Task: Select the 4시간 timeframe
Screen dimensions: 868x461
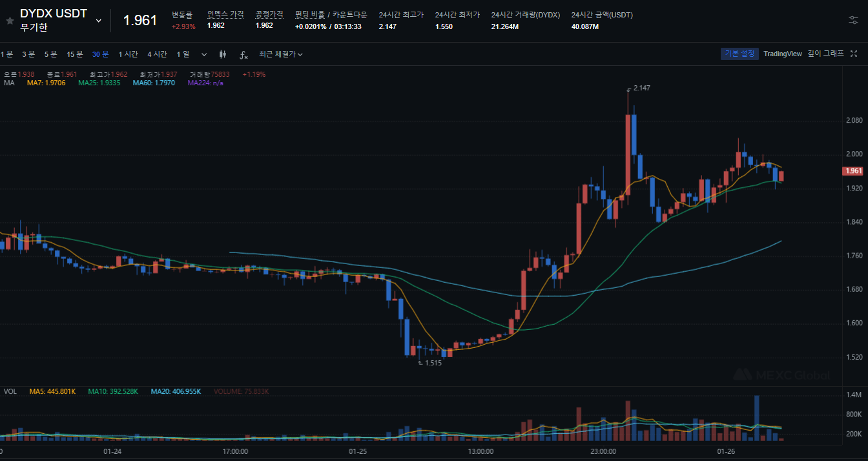Action: point(157,54)
